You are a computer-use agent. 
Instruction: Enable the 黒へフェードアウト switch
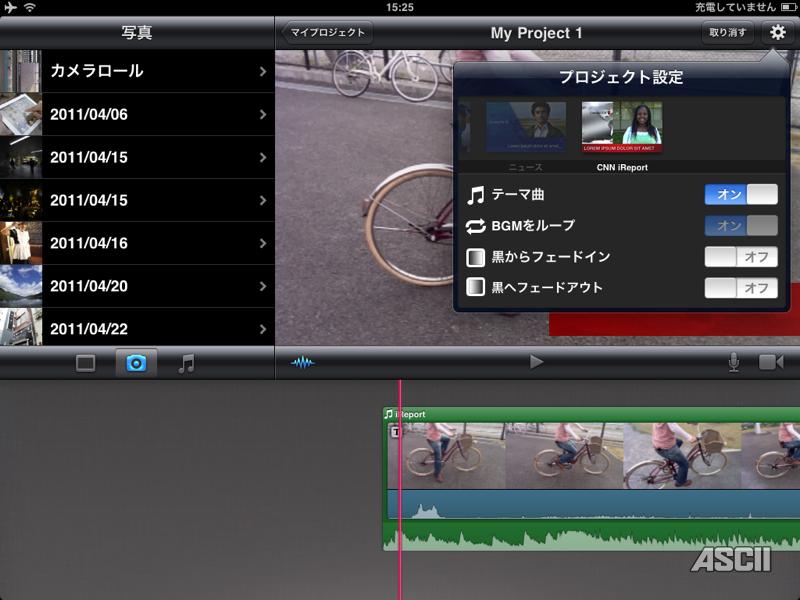click(x=740, y=288)
